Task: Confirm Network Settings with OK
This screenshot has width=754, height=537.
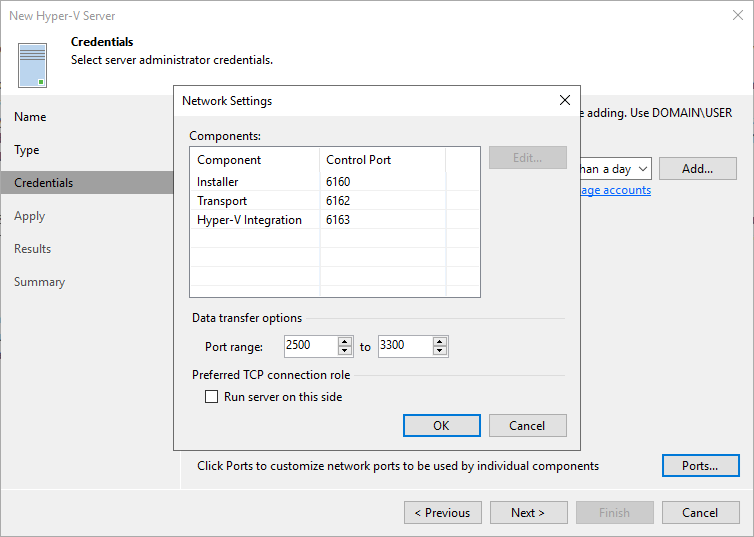Action: 441,425
